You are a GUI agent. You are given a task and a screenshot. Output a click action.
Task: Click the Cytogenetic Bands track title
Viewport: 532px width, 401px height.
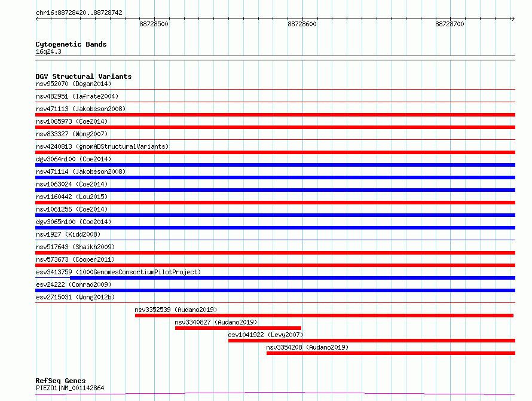71,44
